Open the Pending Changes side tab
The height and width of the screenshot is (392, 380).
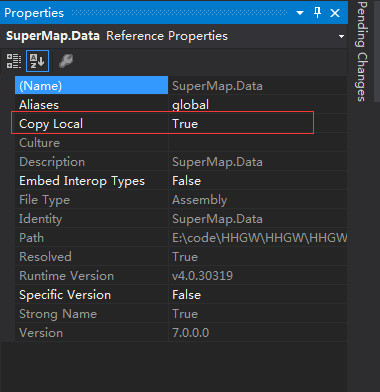(362, 51)
